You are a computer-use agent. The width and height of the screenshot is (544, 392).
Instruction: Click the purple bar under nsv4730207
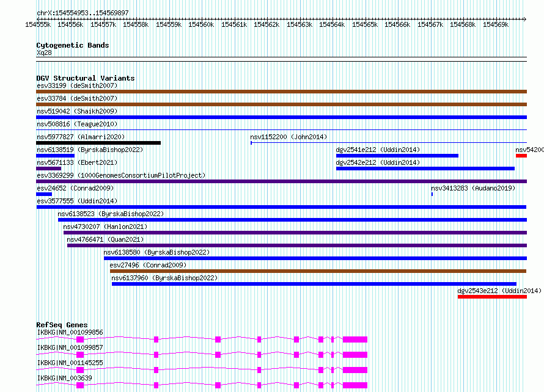point(295,233)
